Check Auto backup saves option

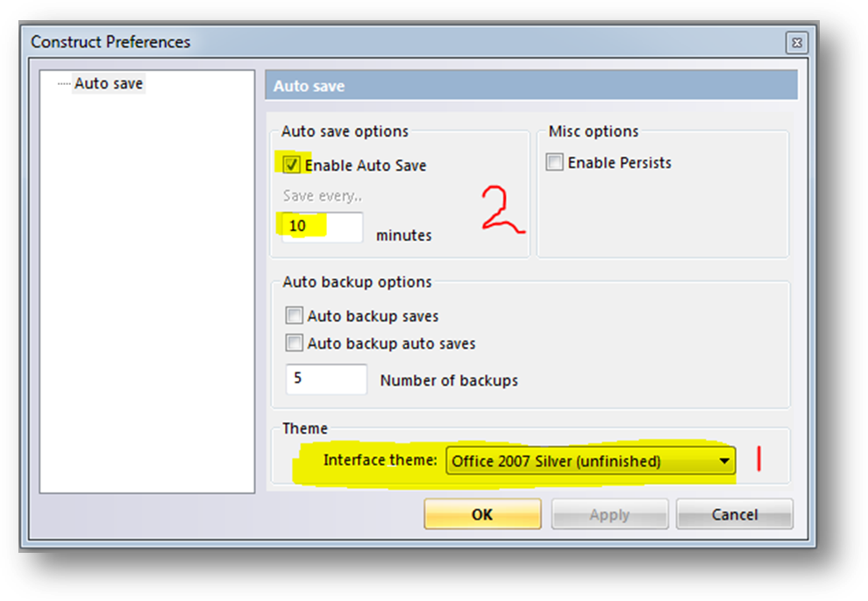tap(294, 315)
